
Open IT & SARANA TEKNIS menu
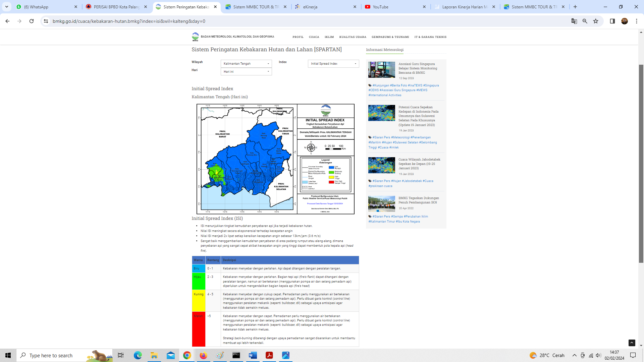point(430,37)
